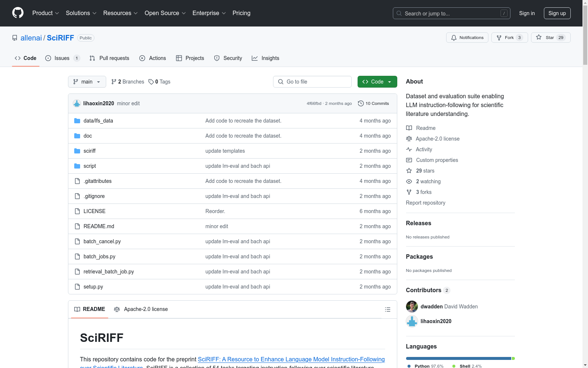Click the doc folder icon
The image size is (588, 368).
(77, 136)
